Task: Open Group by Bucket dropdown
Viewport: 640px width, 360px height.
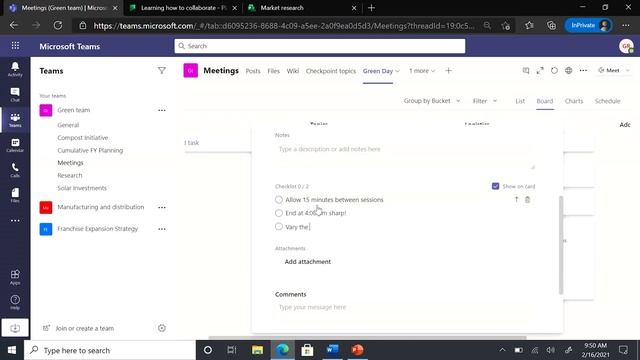Action: coord(432,101)
